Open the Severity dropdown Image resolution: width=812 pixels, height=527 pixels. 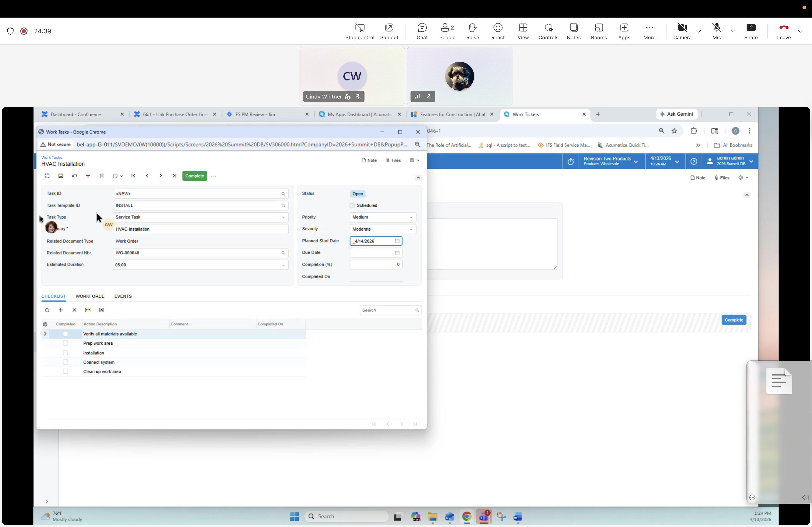tap(411, 229)
